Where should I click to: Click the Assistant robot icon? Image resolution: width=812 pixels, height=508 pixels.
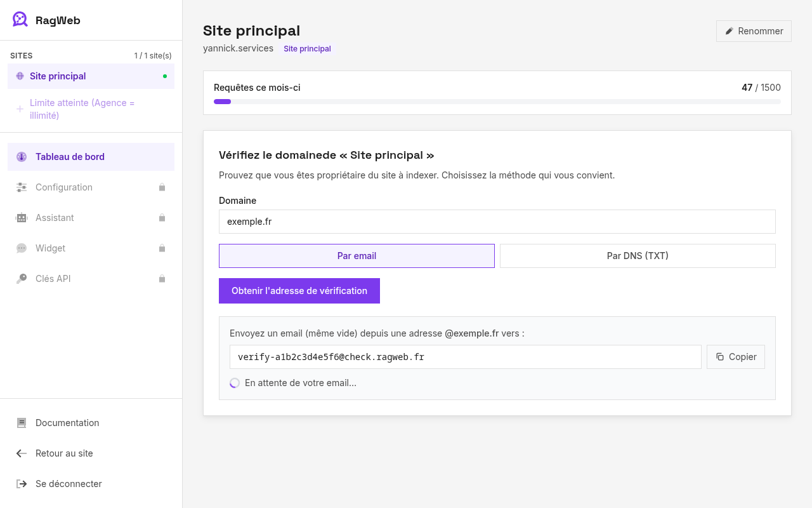click(x=22, y=218)
